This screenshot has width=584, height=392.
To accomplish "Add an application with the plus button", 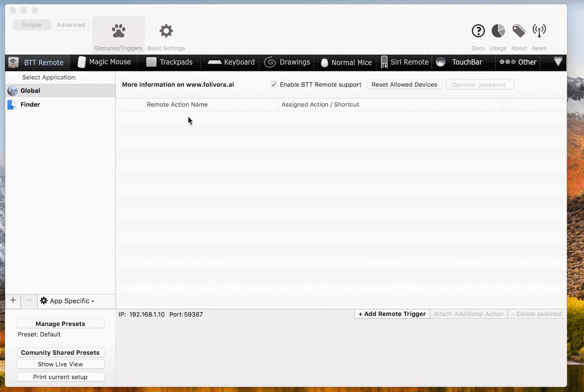I will [x=13, y=300].
